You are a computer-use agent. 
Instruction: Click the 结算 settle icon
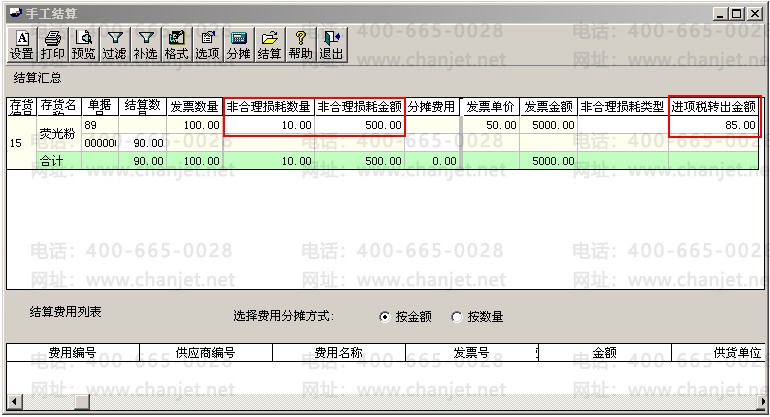pos(269,45)
